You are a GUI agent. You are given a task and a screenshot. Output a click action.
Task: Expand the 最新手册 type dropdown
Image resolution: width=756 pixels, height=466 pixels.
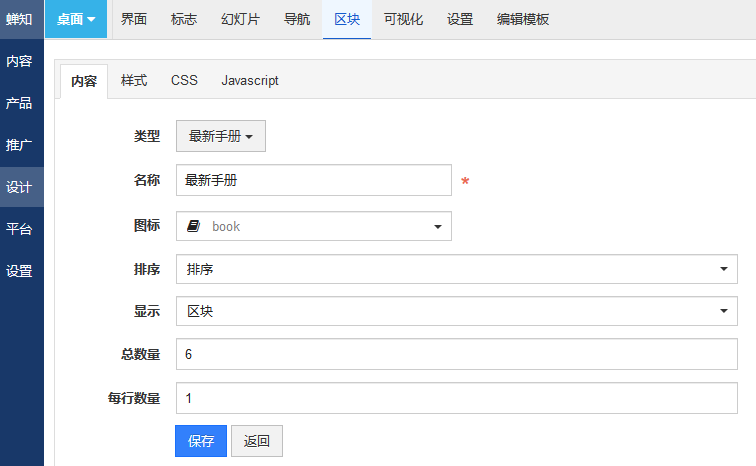pos(220,137)
